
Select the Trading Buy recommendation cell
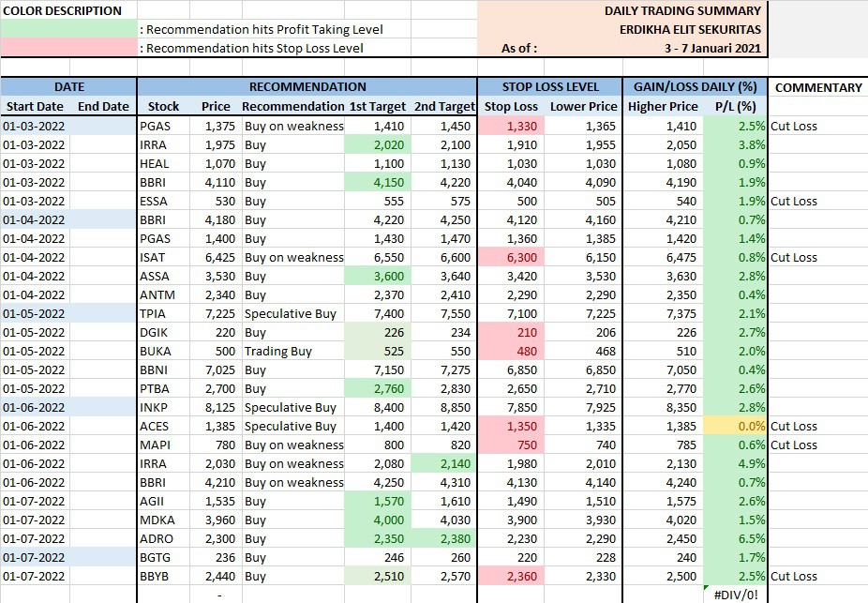tap(279, 351)
